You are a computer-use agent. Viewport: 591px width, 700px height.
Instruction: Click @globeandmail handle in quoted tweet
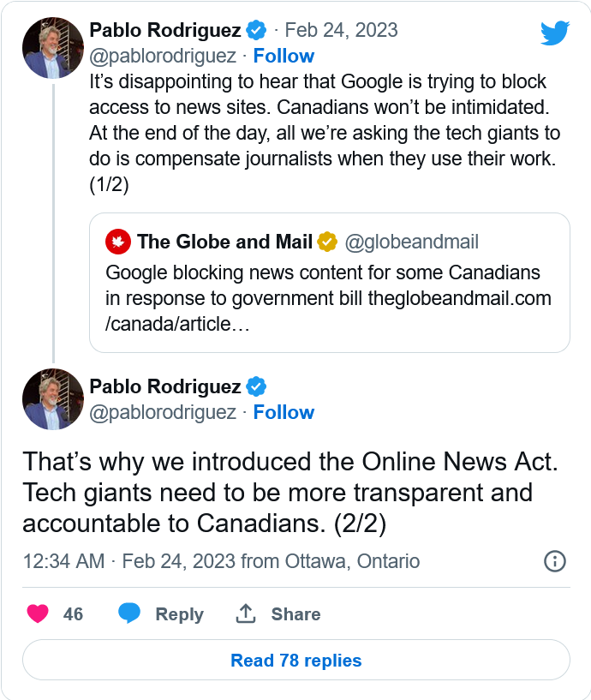(411, 242)
